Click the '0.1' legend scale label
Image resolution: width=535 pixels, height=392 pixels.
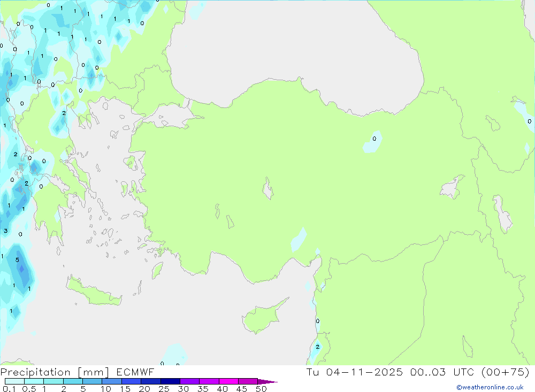(9, 389)
